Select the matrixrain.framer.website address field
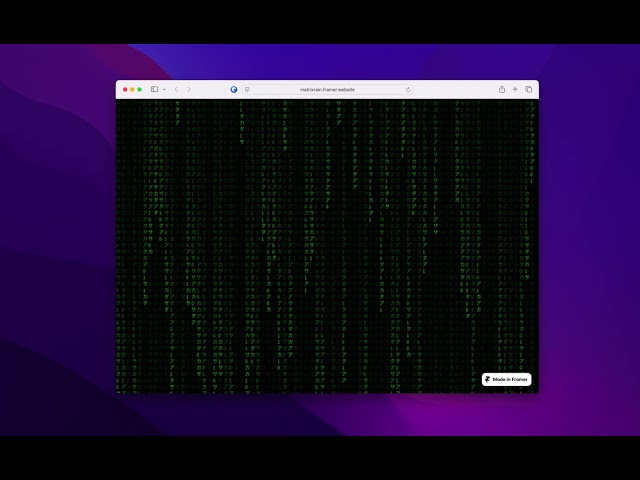 pos(327,89)
